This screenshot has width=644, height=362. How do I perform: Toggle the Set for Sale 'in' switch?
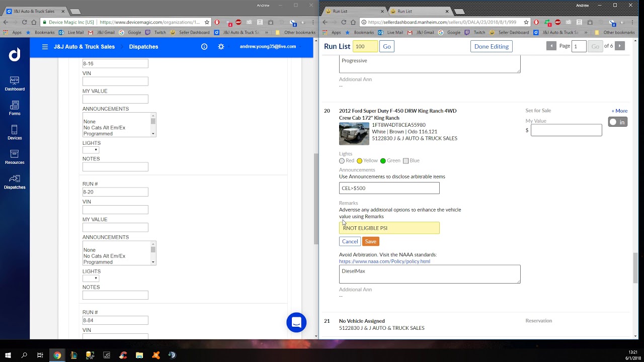point(617,122)
